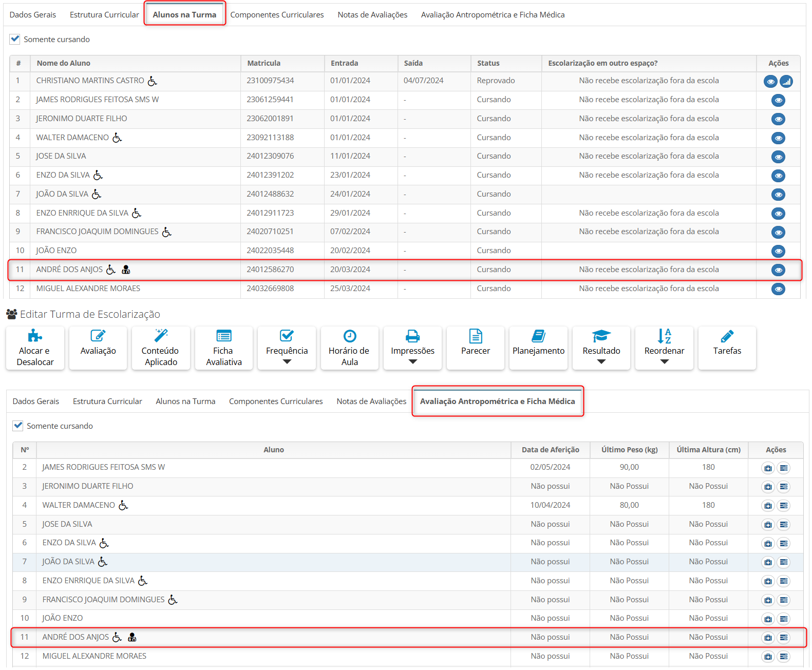Click the 90,00 weight value
This screenshot has width=812, height=670.
629,467
